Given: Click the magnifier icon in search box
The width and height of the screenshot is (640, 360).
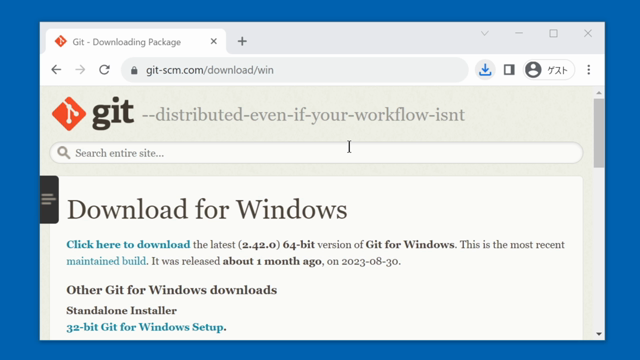Looking at the screenshot, I should pyautogui.click(x=63, y=153).
